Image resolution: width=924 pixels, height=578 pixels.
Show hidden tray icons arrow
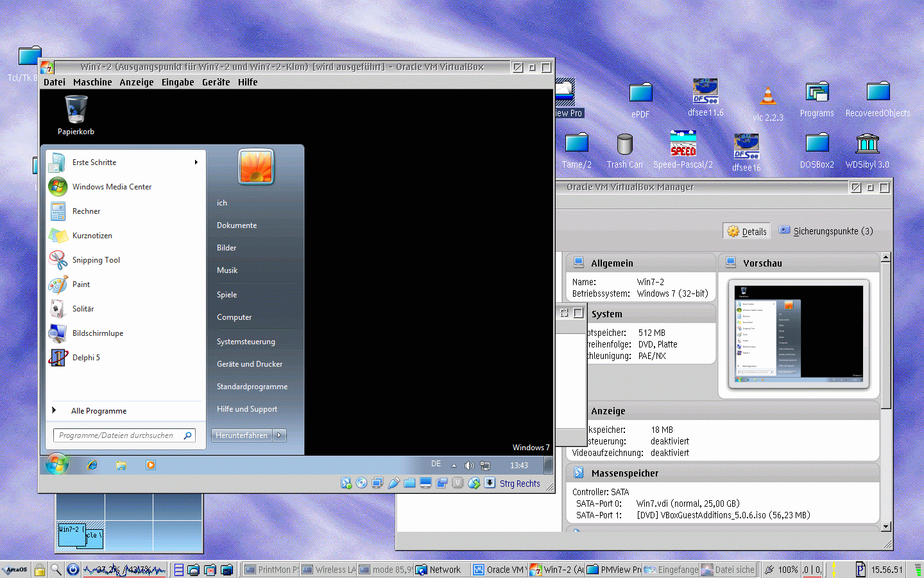pyautogui.click(x=454, y=466)
